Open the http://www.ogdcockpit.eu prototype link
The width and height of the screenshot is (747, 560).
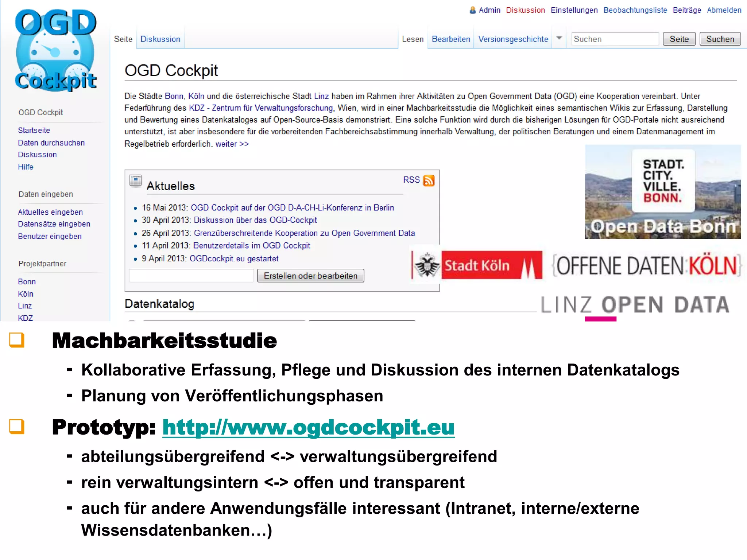[308, 427]
